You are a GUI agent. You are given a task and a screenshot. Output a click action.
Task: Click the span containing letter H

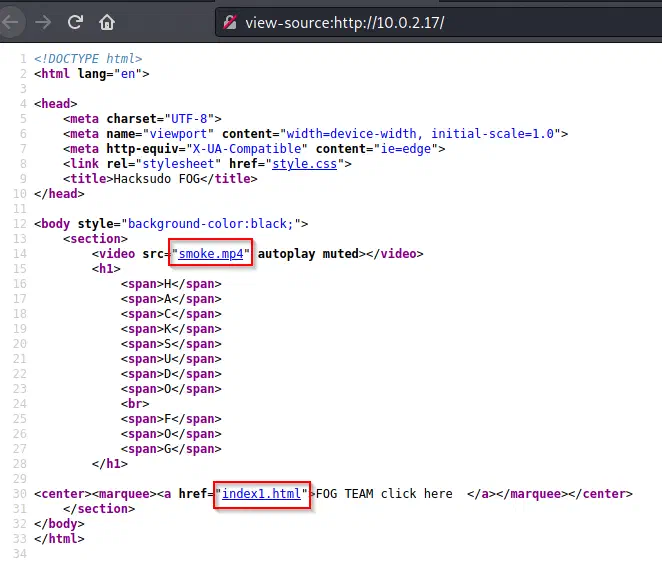click(171, 284)
